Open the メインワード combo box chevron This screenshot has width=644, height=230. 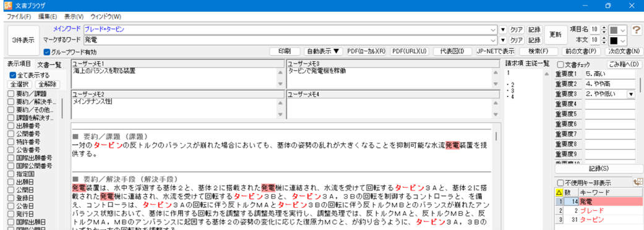(x=493, y=30)
